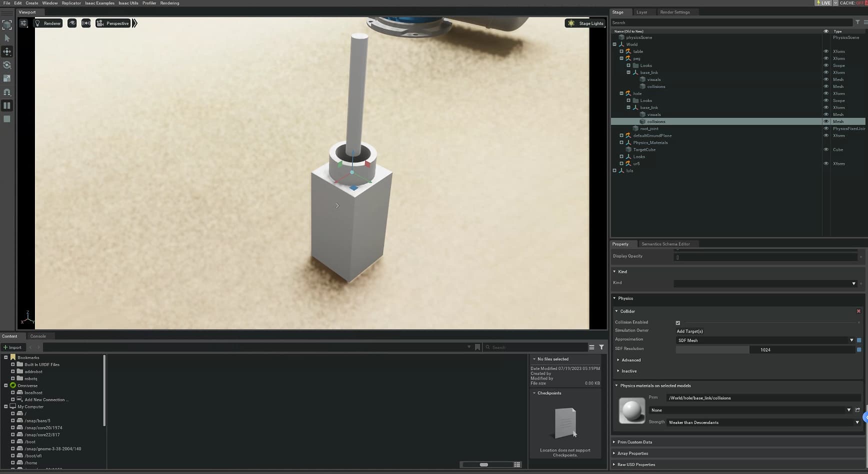
Task: Click the Import button in Content
Action: pyautogui.click(x=12, y=347)
